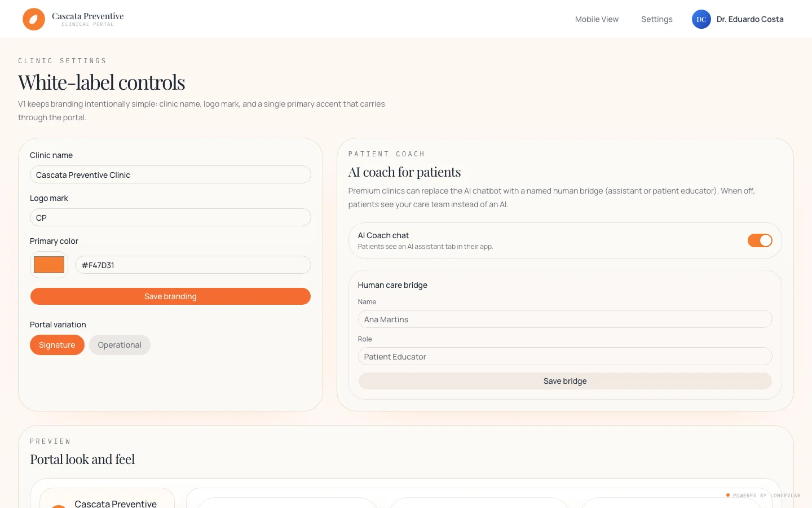Click Save branding button
The width and height of the screenshot is (812, 508).
click(170, 296)
